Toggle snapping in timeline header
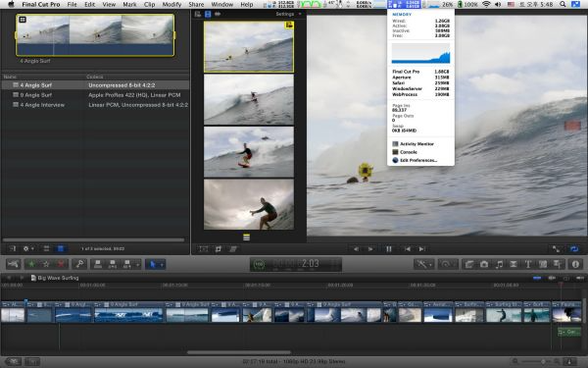Screen dimensions: 588x368 pyautogui.click(x=580, y=278)
